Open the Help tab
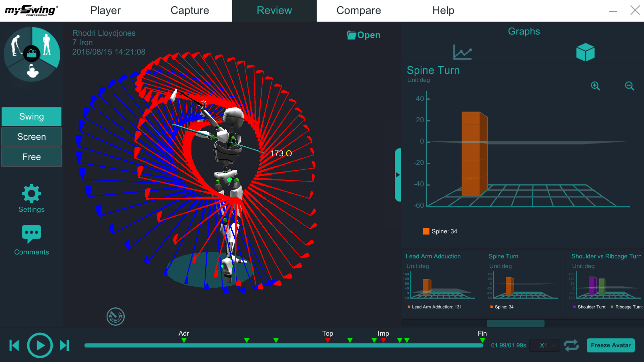The image size is (644, 364). pyautogui.click(x=443, y=11)
